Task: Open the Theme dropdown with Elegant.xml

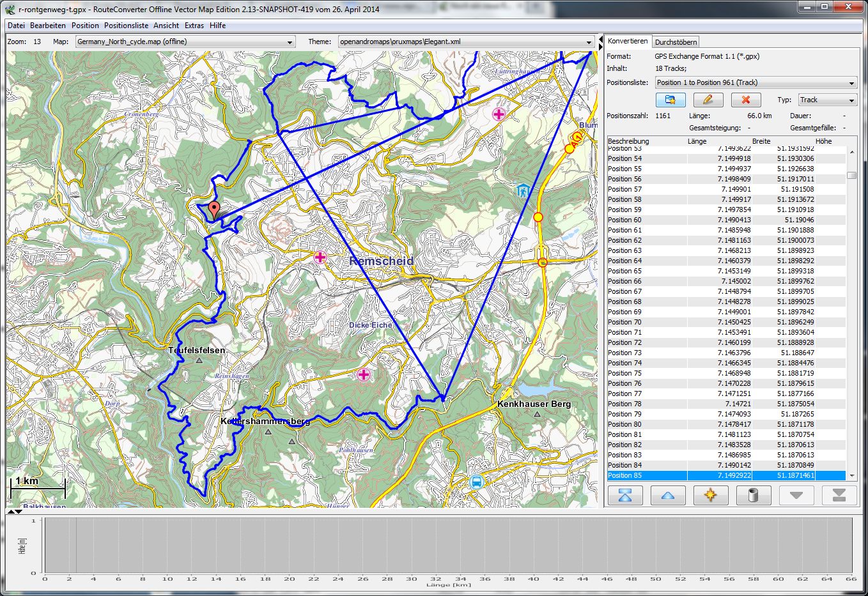Action: pyautogui.click(x=466, y=42)
